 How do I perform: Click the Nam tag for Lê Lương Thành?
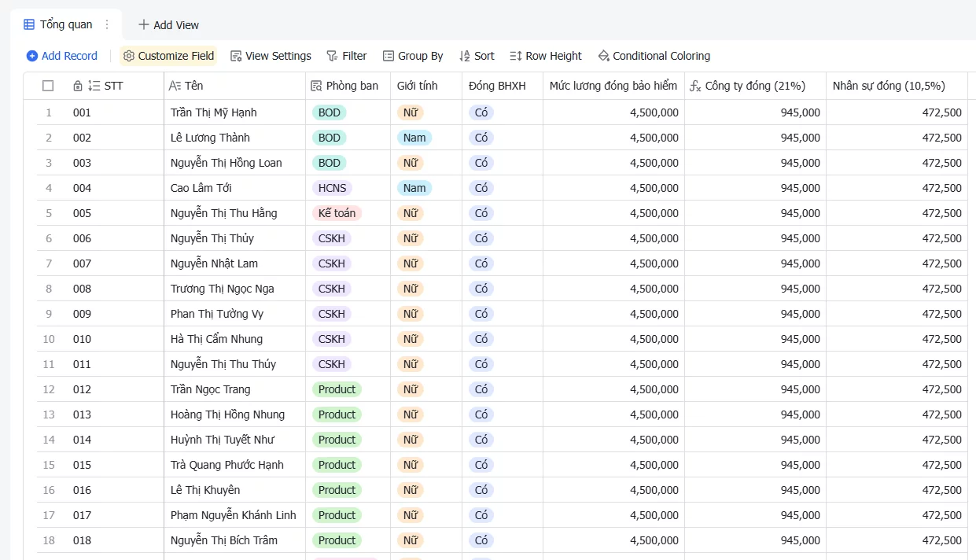pos(414,138)
